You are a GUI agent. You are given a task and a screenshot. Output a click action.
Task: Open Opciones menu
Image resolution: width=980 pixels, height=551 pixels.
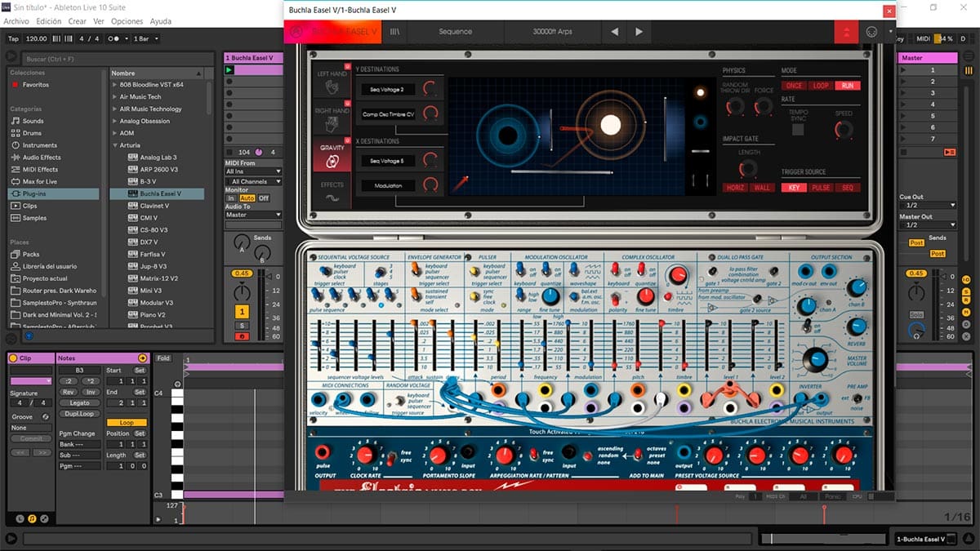127,21
